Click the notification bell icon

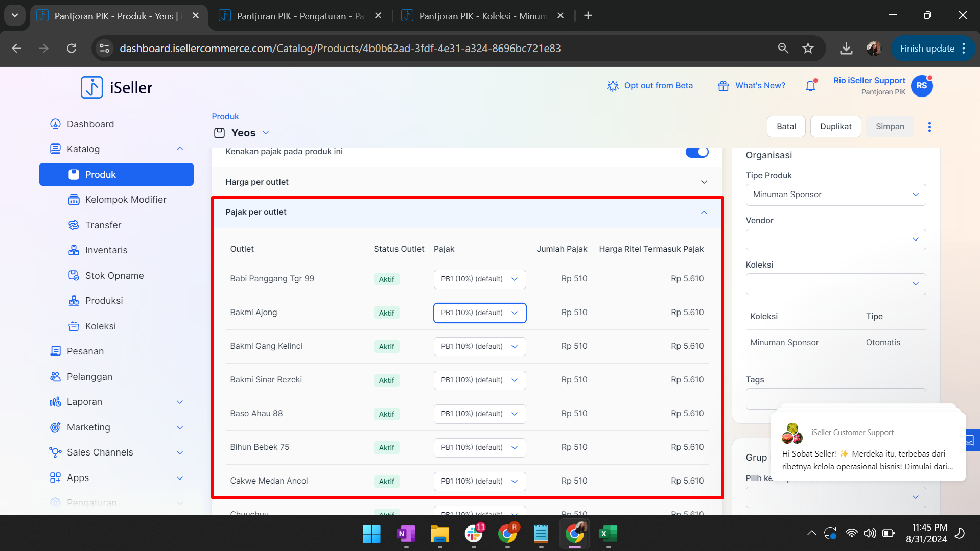[x=811, y=86]
